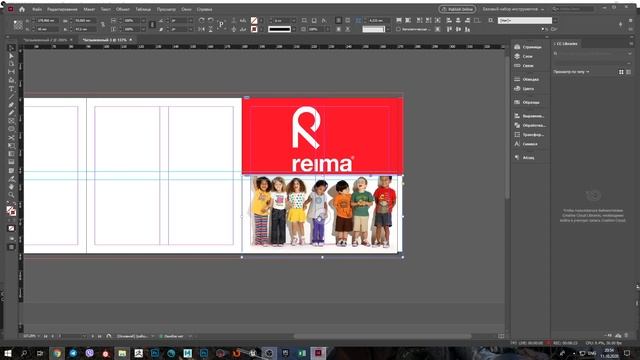Open the Образцы (Swatches) panel

528,102
